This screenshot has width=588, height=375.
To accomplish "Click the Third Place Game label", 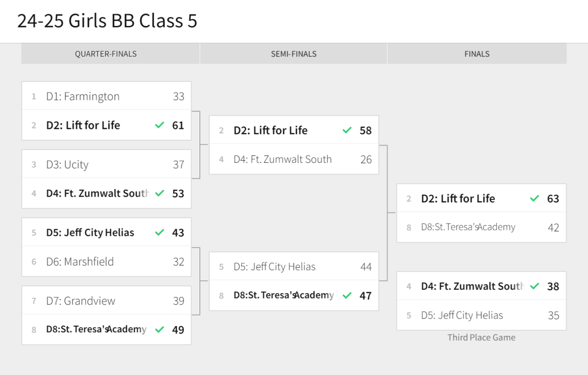I will click(x=481, y=337).
